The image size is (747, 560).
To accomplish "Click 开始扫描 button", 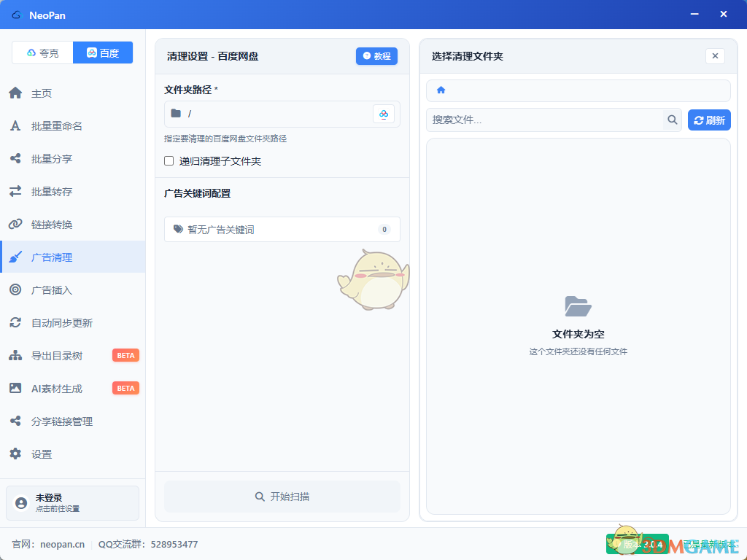I will (282, 497).
